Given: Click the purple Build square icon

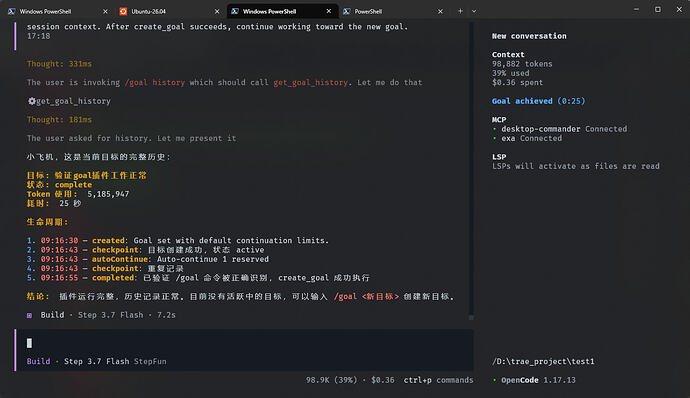Looking at the screenshot, I should pyautogui.click(x=29, y=315).
